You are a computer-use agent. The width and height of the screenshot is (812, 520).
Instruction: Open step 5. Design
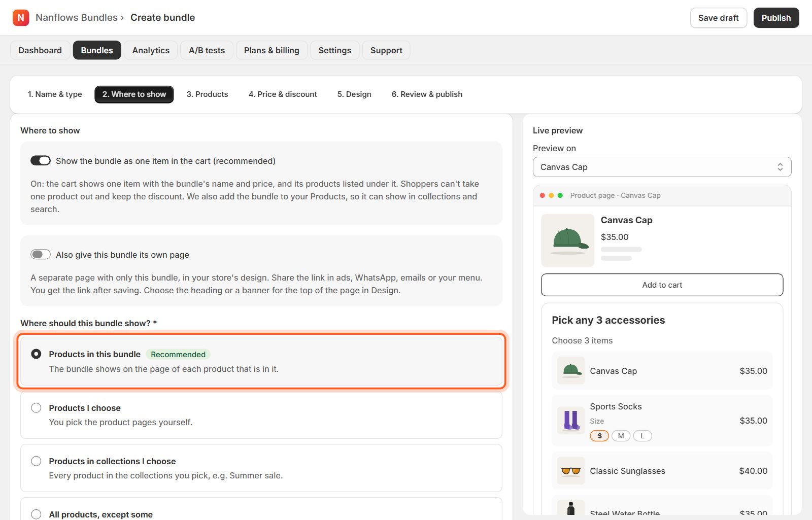pyautogui.click(x=354, y=94)
